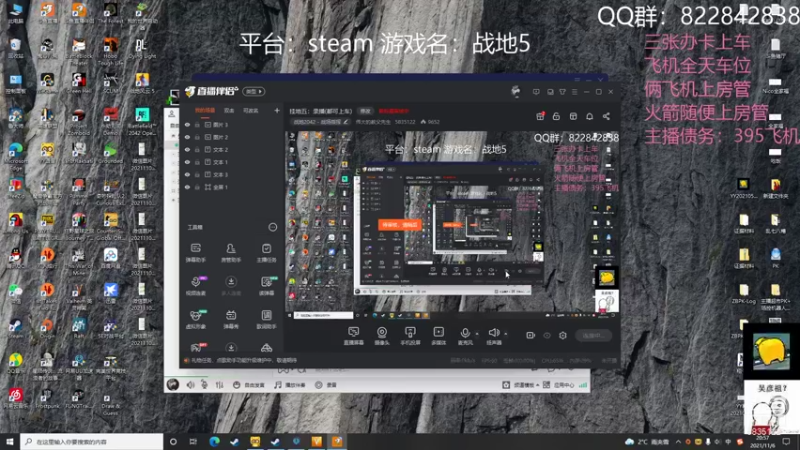
Task: Open the 主播任务 tool
Action: tap(266, 253)
